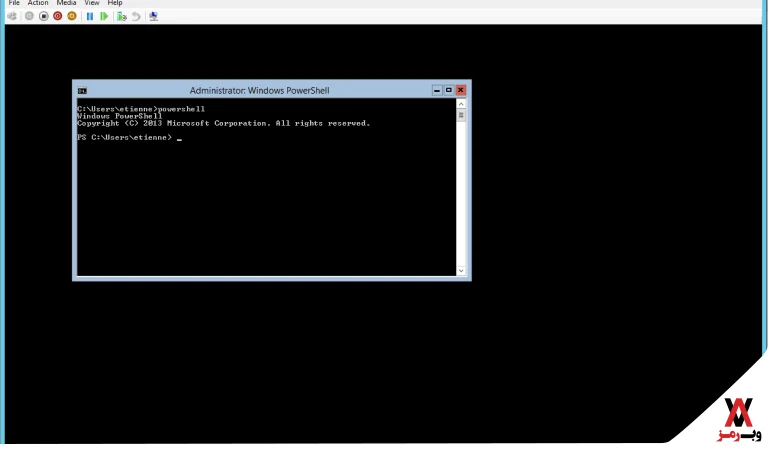Click the green Reset play icon
This screenshot has height=450, width=768.
(104, 16)
